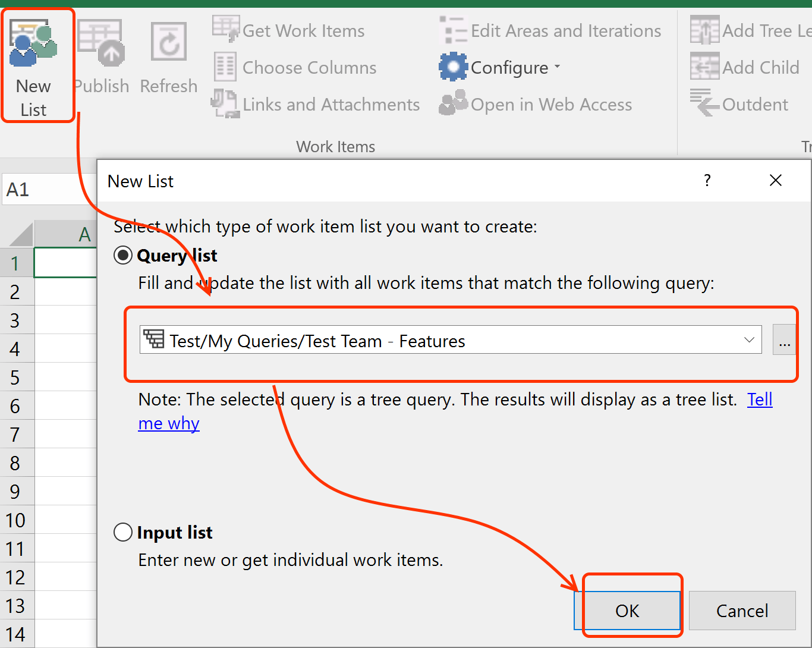812x648 pixels.
Task: Click the dialog help question mark
Action: (707, 181)
